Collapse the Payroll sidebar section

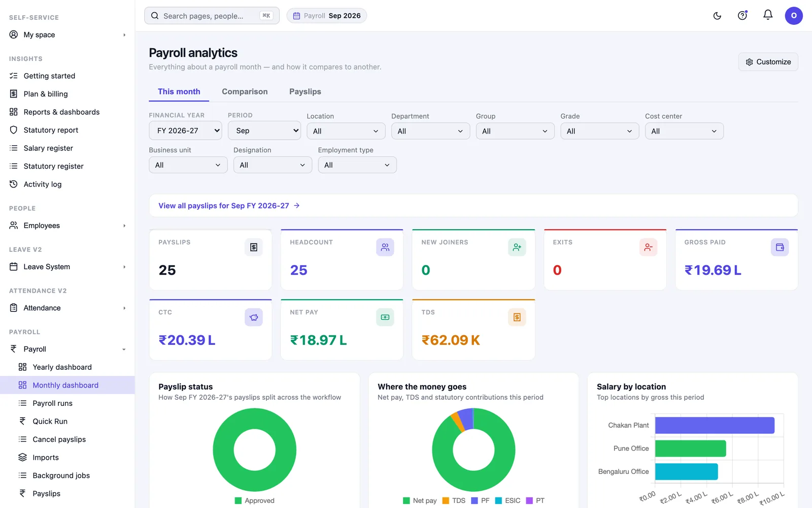[67, 349]
